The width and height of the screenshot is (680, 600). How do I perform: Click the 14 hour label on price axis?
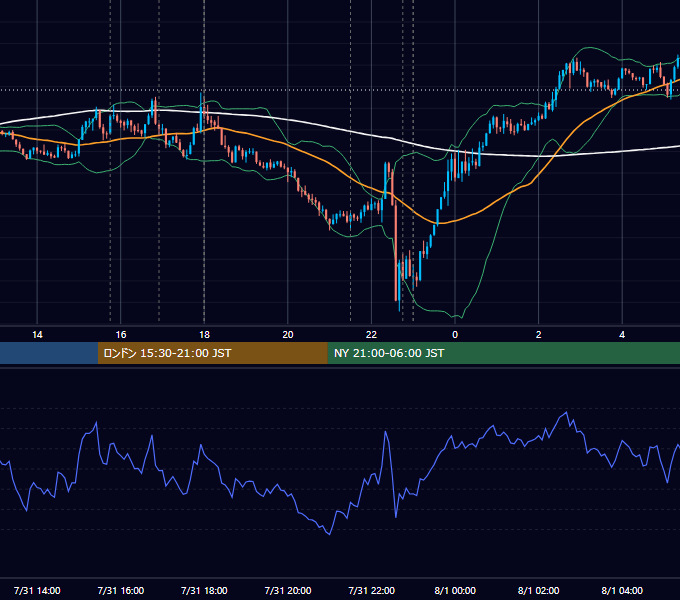pos(37,335)
